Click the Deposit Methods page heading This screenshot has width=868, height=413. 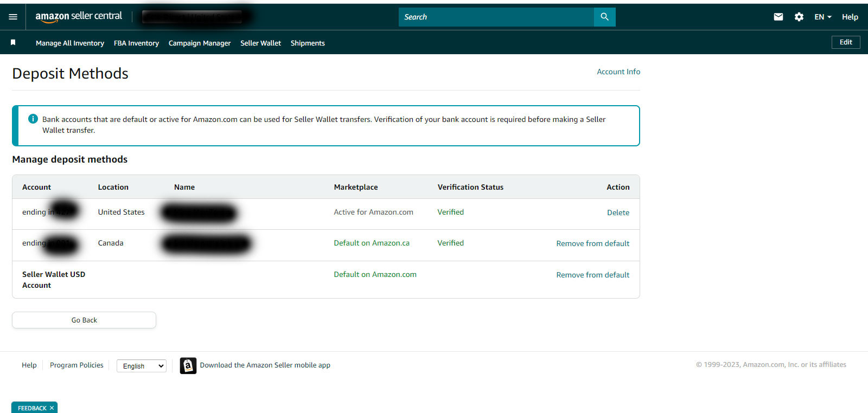[x=70, y=73]
